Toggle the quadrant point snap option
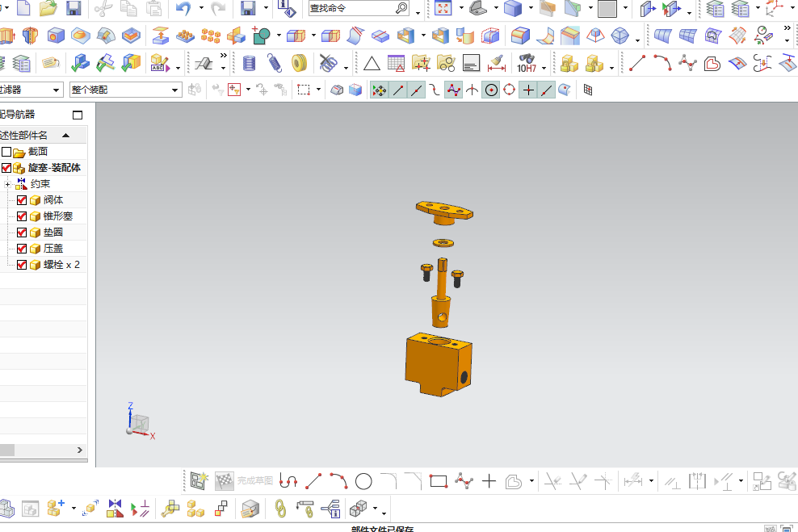798x532 pixels. coord(510,90)
